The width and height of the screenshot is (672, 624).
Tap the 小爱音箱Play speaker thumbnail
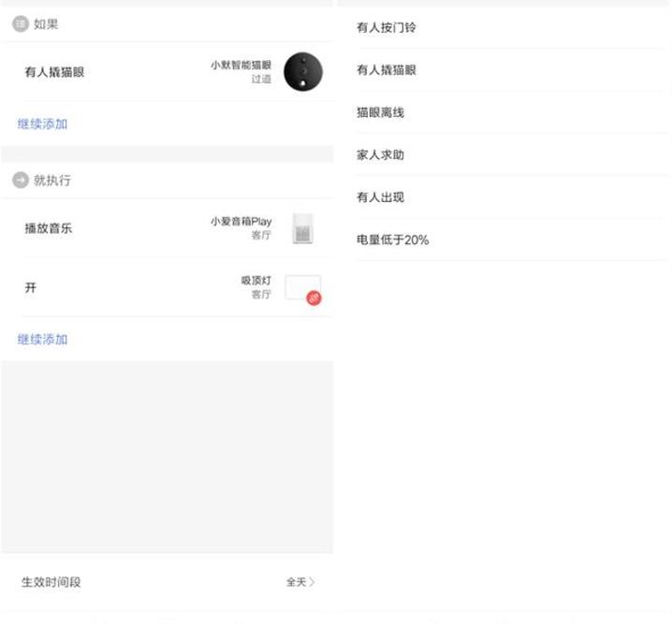[x=303, y=228]
